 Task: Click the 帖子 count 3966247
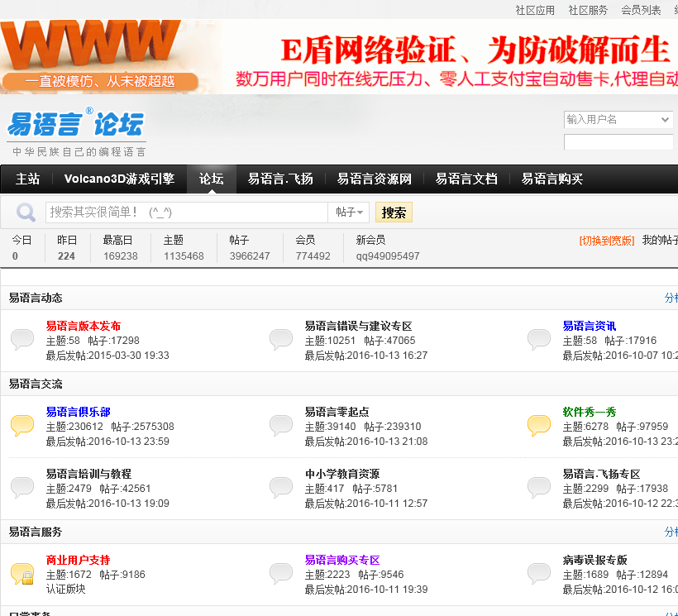coord(250,256)
